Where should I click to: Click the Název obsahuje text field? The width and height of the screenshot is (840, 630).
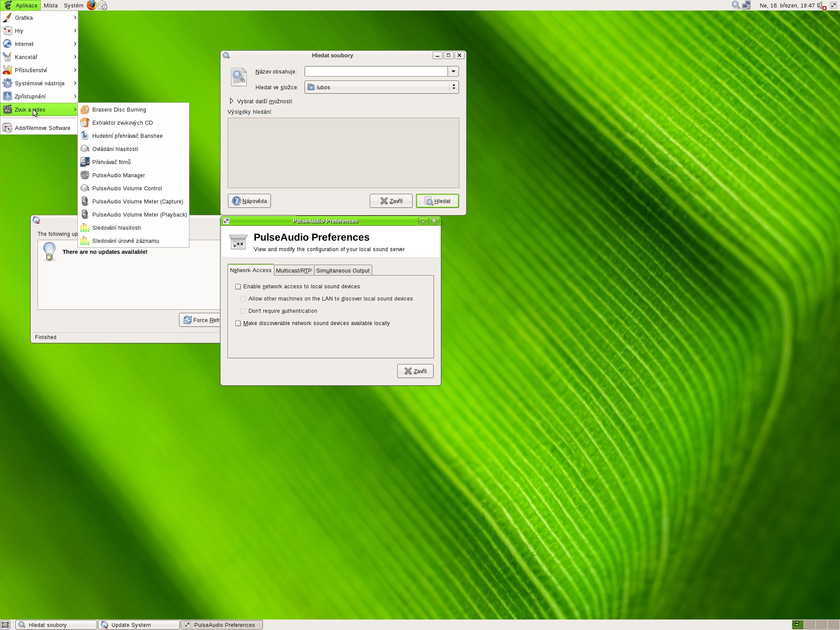(x=376, y=71)
